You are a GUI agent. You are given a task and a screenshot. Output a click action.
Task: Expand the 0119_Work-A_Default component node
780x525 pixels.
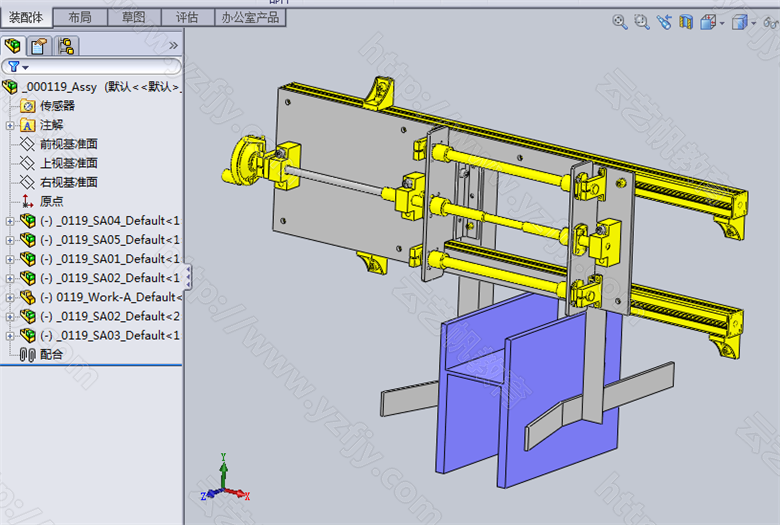[10, 298]
